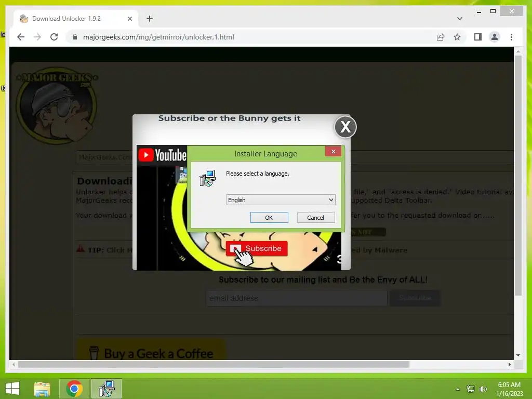532x399 pixels.
Task: Open a new browser tab
Action: click(x=150, y=19)
